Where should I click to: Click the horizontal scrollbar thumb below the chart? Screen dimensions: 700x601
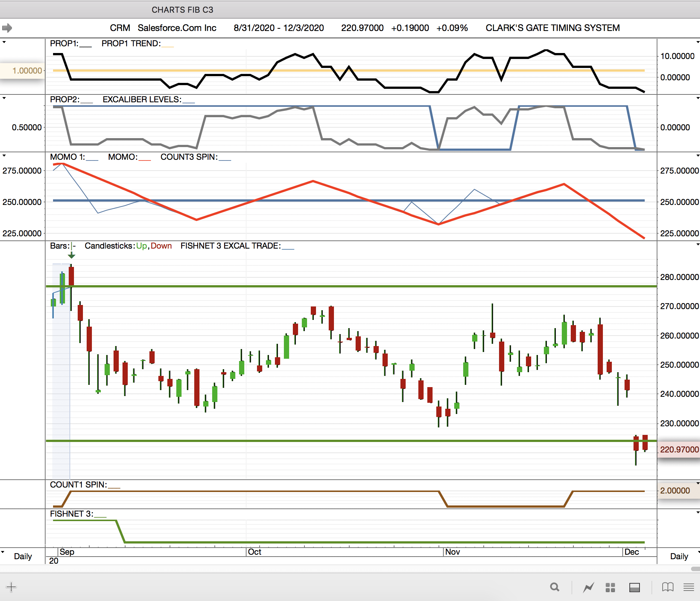pos(696,569)
